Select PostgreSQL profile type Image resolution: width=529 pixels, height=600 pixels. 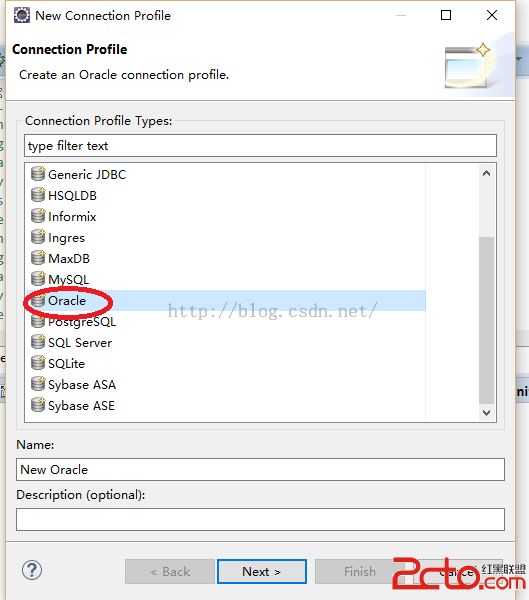tap(82, 322)
